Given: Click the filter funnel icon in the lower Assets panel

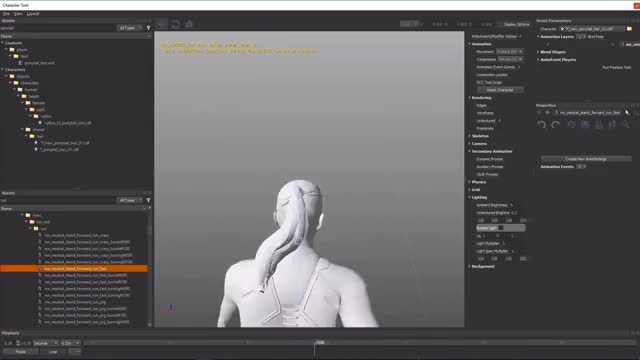Looking at the screenshot, I should [148, 200].
